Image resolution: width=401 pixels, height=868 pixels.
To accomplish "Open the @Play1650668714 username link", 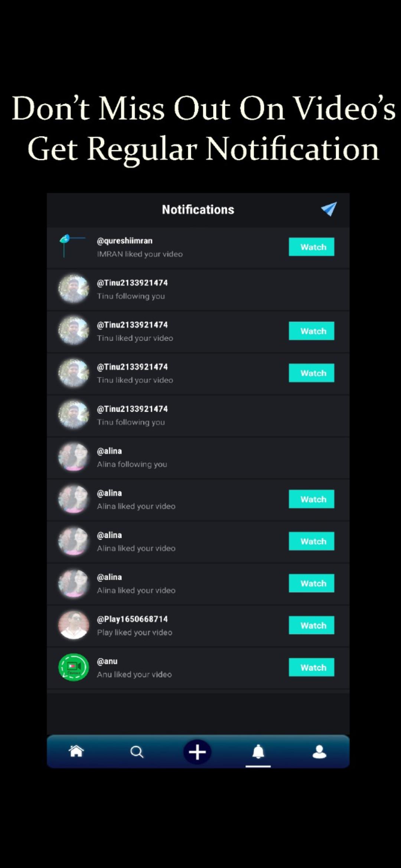I will tap(132, 619).
